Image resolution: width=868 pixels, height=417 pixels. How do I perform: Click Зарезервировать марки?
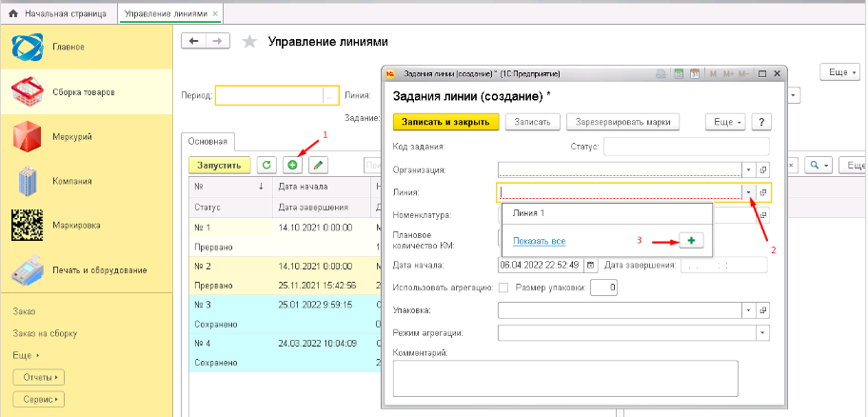point(622,122)
